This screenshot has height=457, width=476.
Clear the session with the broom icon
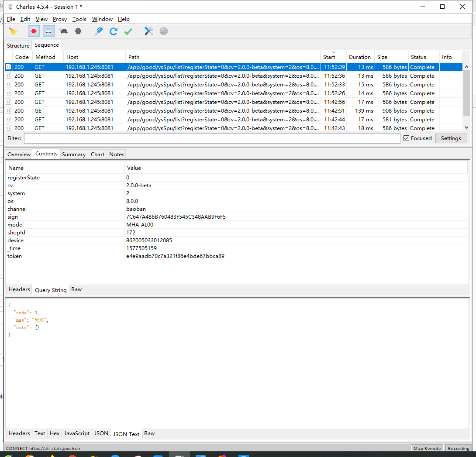click(x=13, y=31)
